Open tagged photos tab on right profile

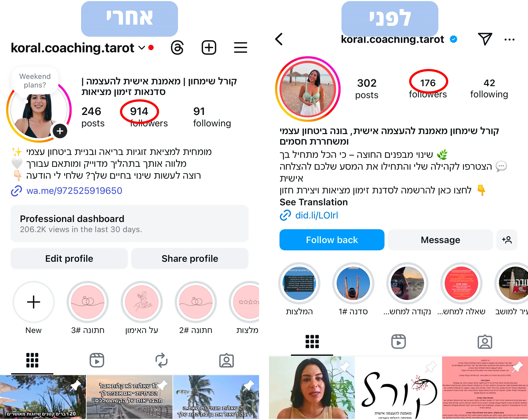click(485, 342)
